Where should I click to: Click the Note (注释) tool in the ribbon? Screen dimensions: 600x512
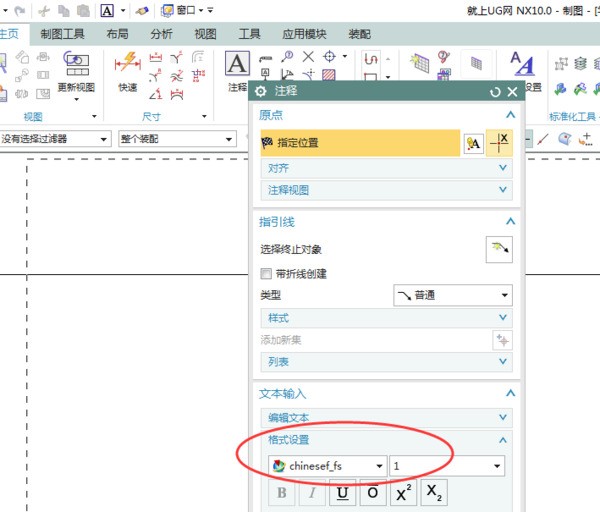click(236, 70)
